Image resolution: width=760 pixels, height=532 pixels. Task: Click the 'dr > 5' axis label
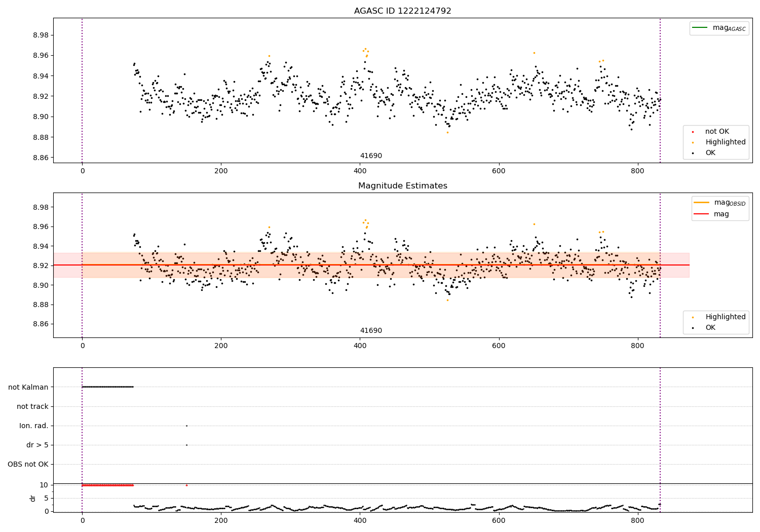[37, 445]
